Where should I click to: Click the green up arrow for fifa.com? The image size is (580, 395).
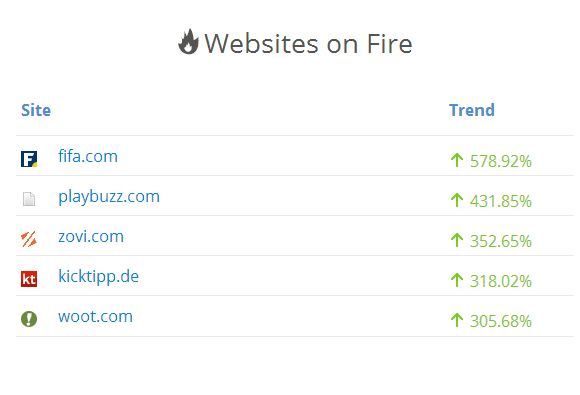(x=457, y=160)
